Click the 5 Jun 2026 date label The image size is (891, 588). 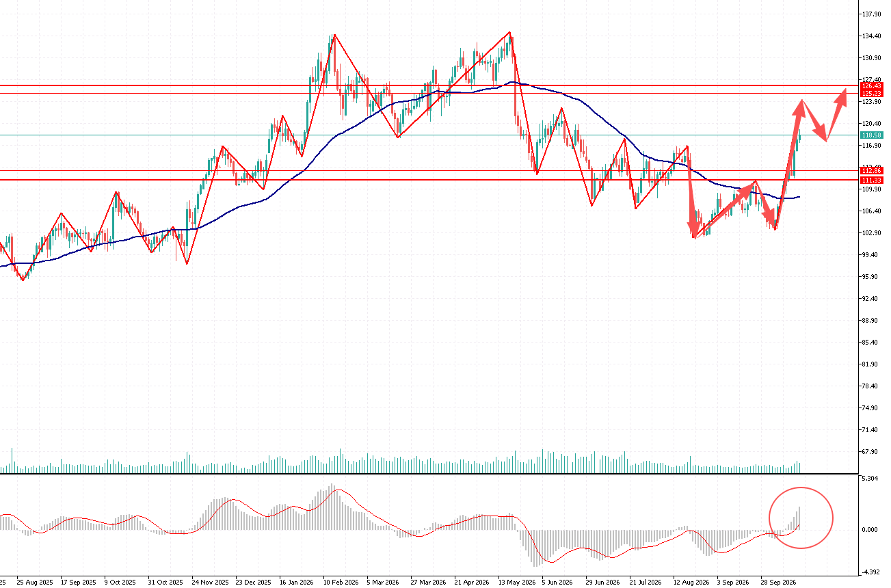[x=559, y=583]
